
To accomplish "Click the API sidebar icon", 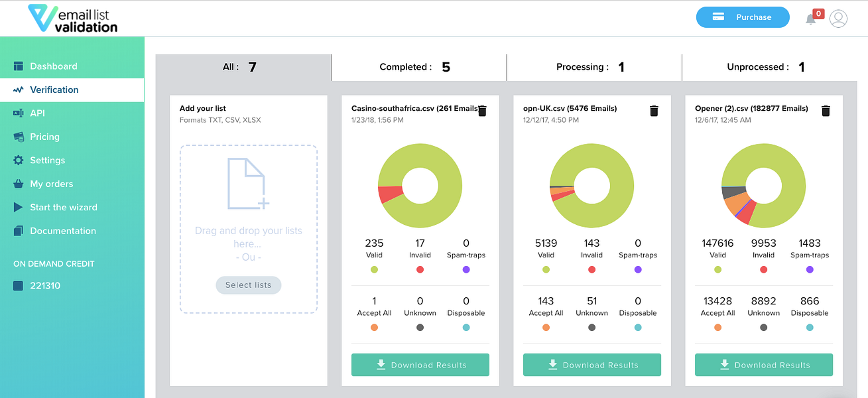I will pos(18,113).
